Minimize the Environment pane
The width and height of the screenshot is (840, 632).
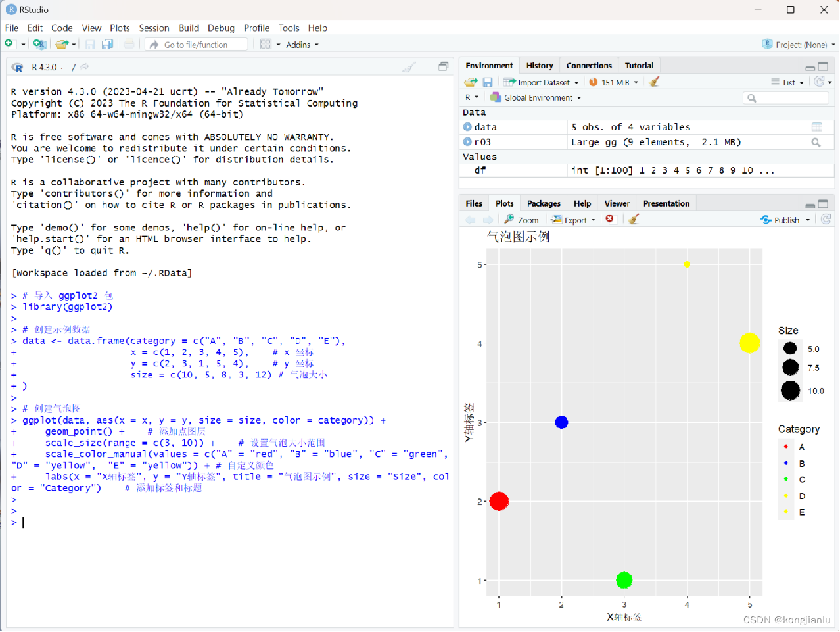810,67
